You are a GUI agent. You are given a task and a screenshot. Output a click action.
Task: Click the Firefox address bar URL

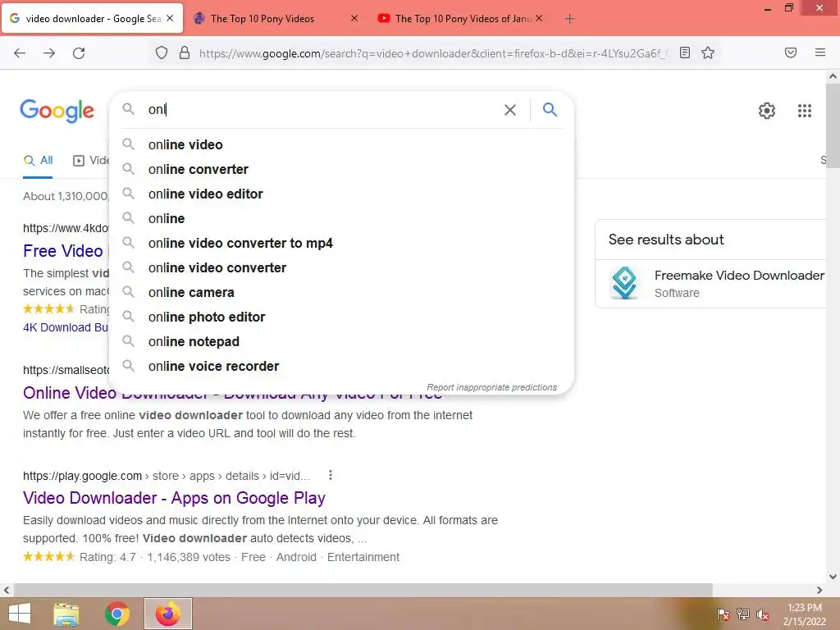coord(433,53)
